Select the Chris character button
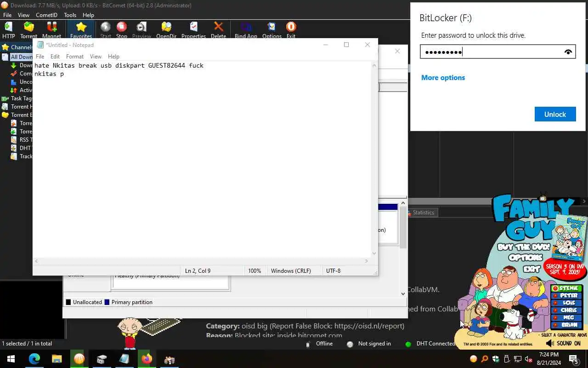This screenshot has height=368, width=588. click(x=566, y=310)
